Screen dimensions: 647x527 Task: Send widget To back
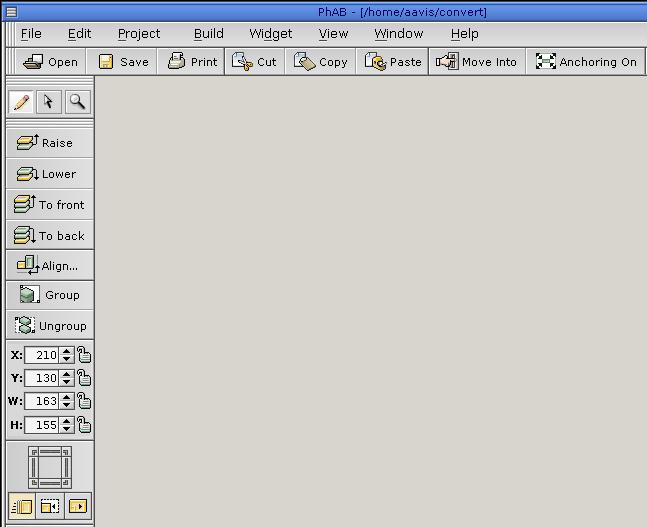tap(50, 236)
